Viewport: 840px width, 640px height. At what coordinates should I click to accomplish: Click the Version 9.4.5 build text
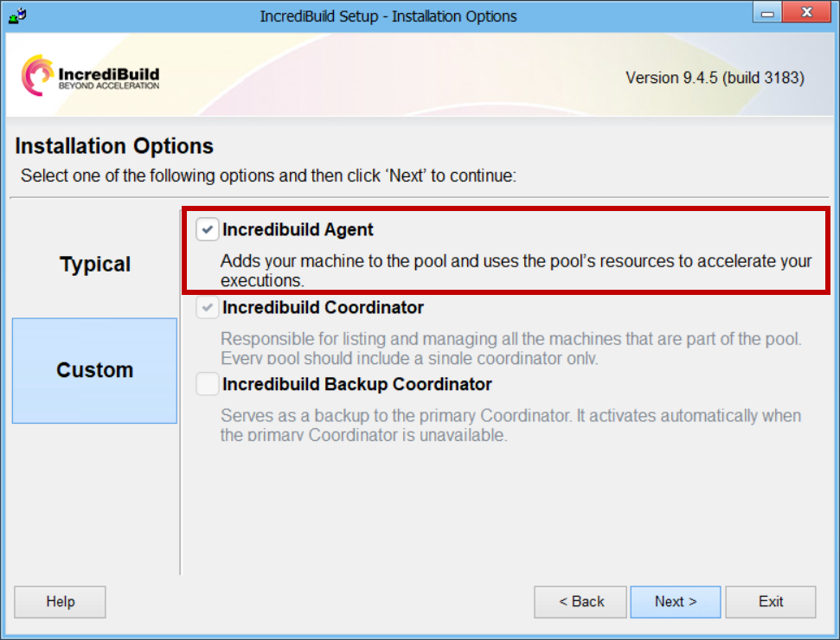(x=715, y=78)
